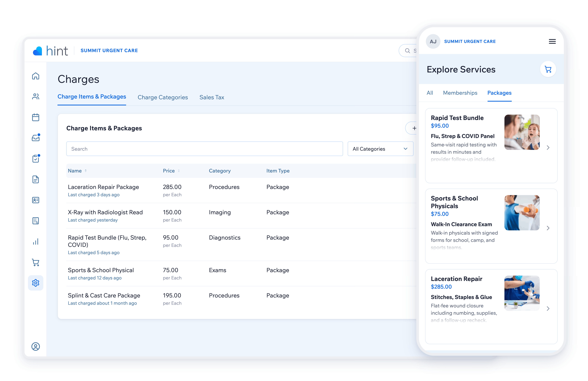
Task: Open the Calendar icon in sidebar
Action: (x=36, y=117)
